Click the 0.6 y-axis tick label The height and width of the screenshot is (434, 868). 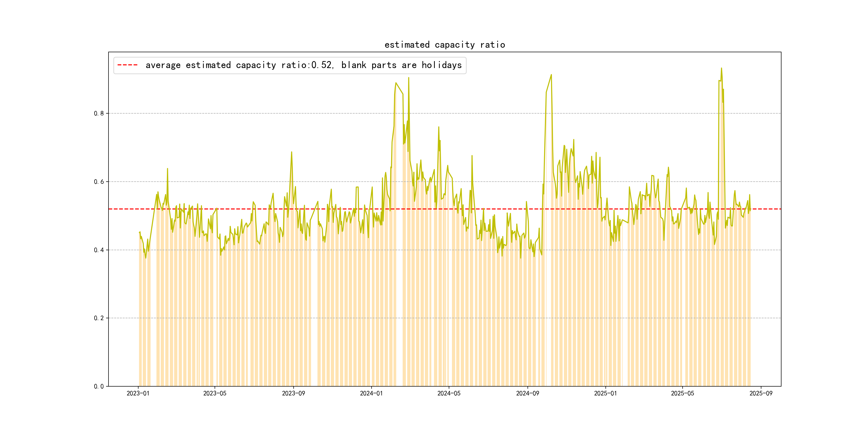[x=99, y=182]
